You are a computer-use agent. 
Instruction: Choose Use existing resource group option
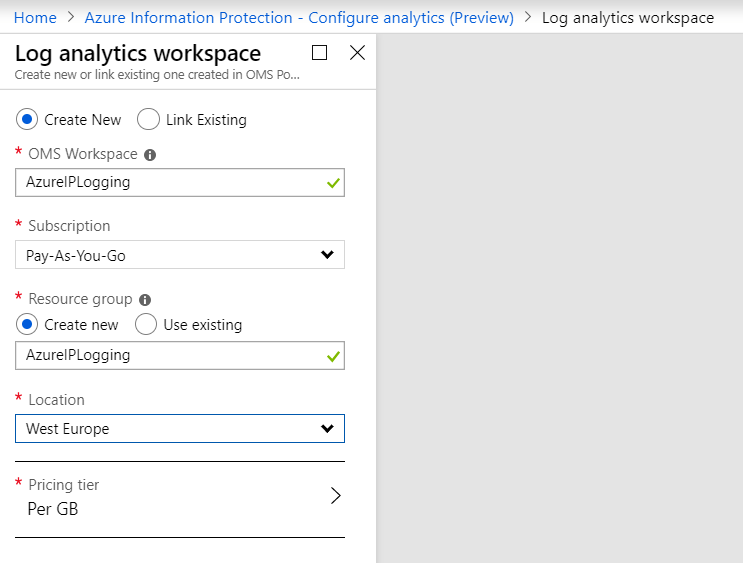(x=146, y=325)
